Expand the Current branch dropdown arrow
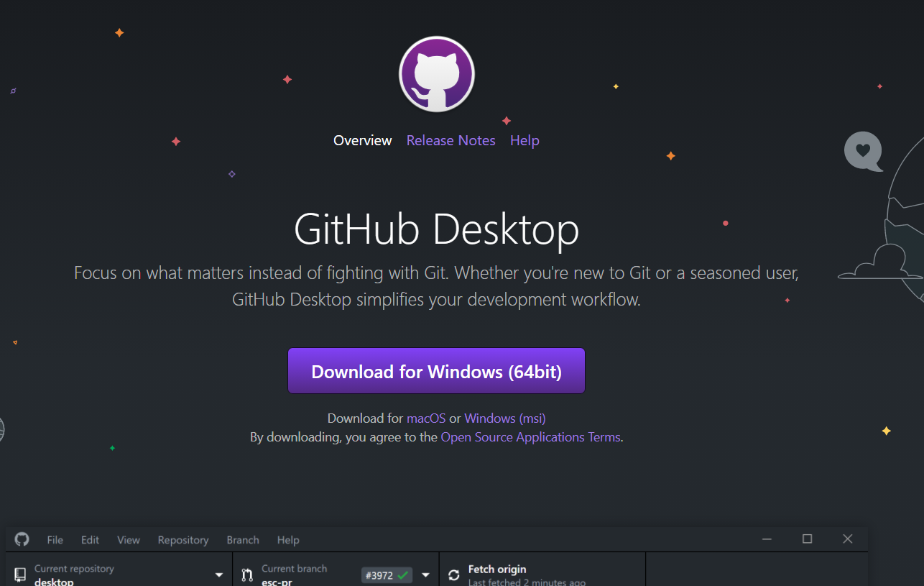 point(425,575)
